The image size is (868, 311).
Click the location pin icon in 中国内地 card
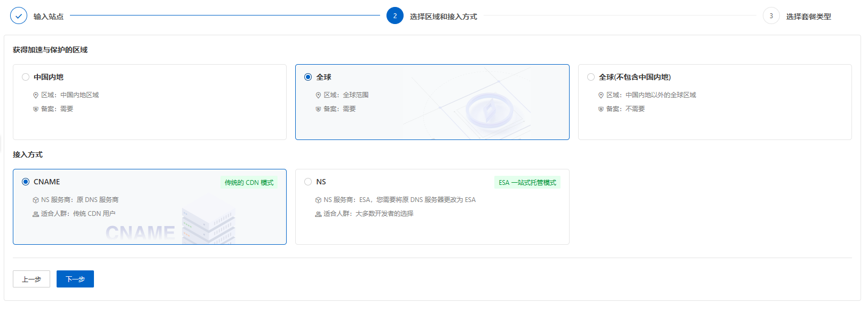(36, 95)
